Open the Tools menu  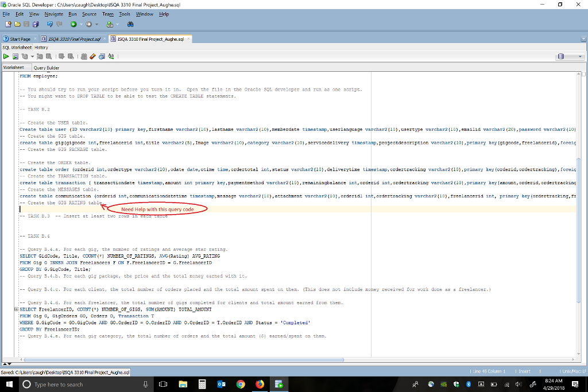tap(123, 14)
